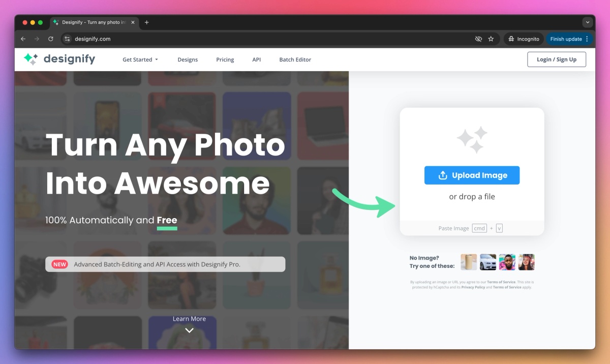Click the Paste Image shortcut hint
The height and width of the screenshot is (364, 610).
pyautogui.click(x=471, y=228)
